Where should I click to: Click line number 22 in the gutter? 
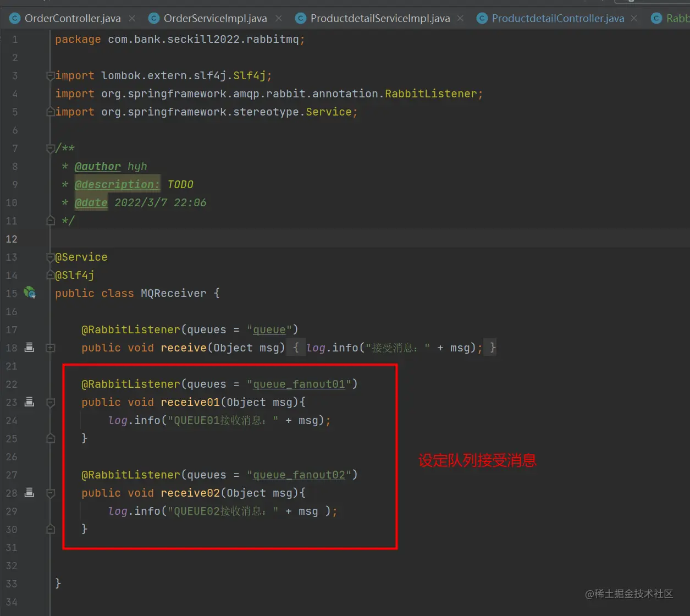12,384
